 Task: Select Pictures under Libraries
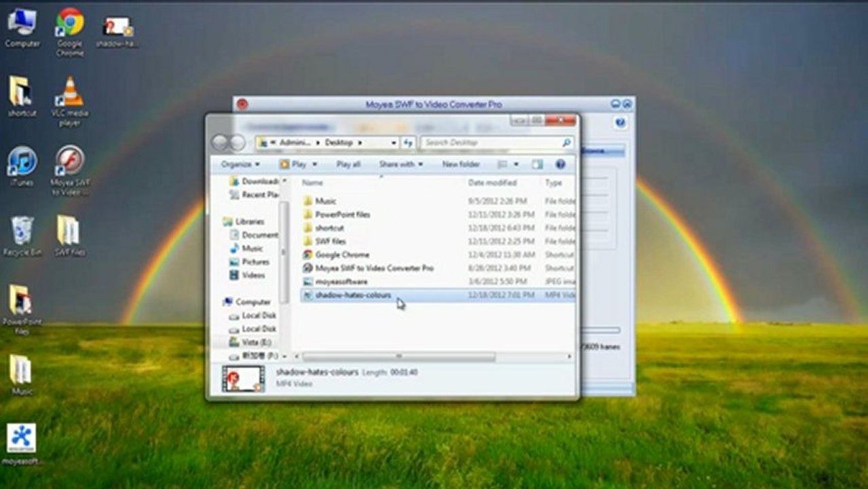click(x=249, y=262)
